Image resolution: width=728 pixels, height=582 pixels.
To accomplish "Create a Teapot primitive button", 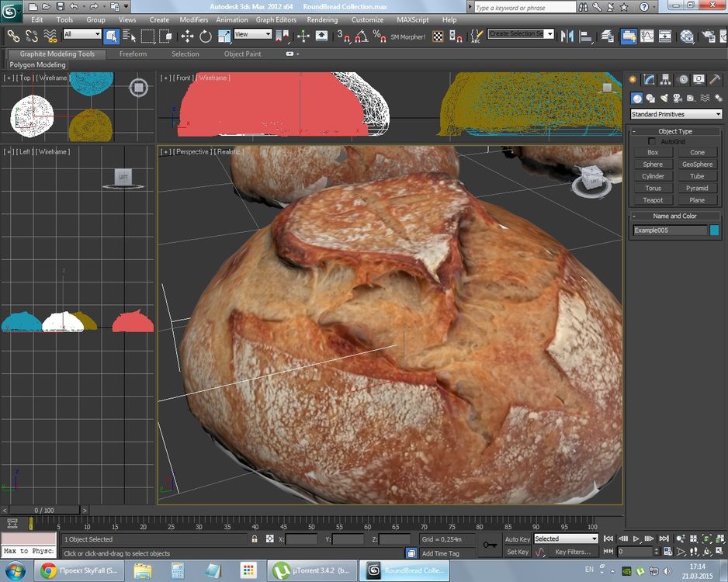I will (x=653, y=200).
